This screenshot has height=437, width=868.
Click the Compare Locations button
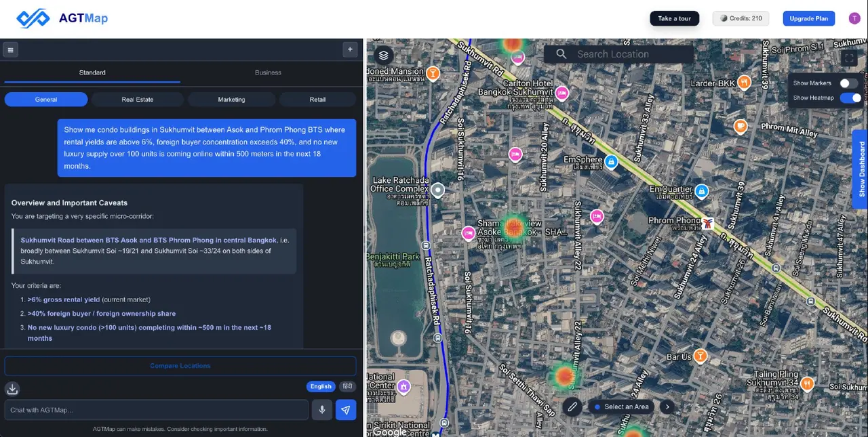tap(180, 366)
